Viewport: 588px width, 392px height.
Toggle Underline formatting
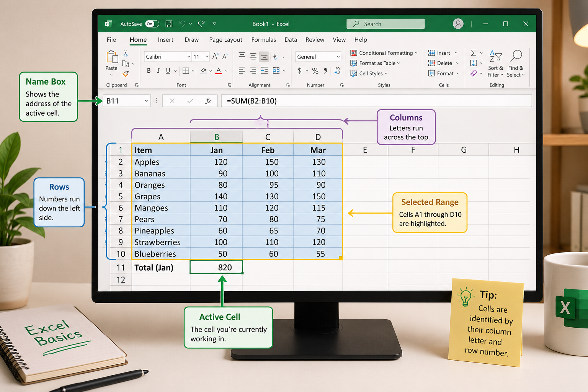point(168,70)
